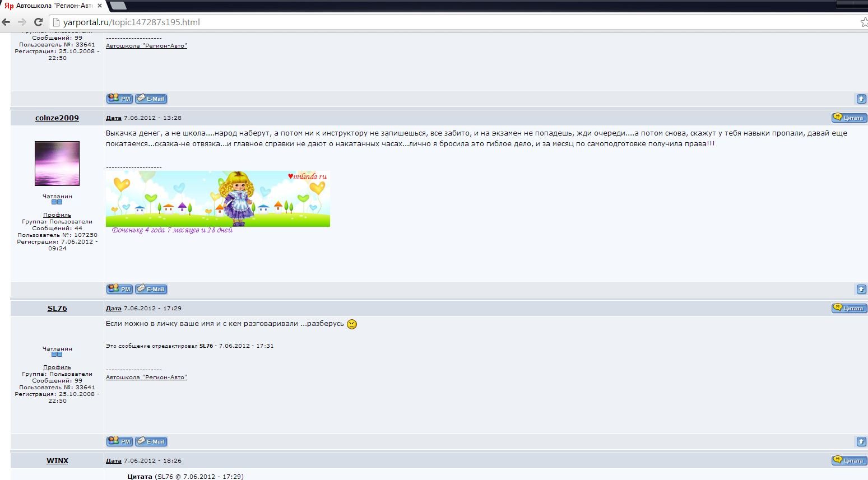
Task: Close the Автошкола "Регион-Авто" browser tab
Action: pos(100,6)
